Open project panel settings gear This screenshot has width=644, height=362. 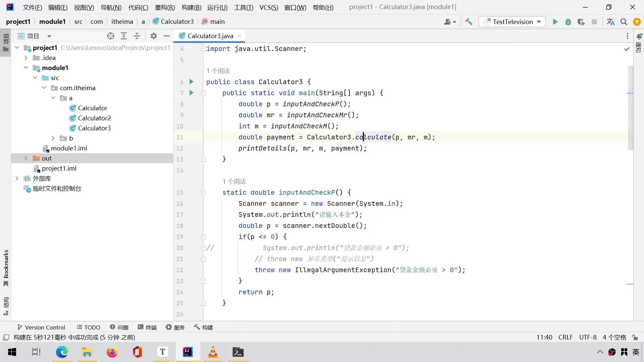click(x=154, y=36)
